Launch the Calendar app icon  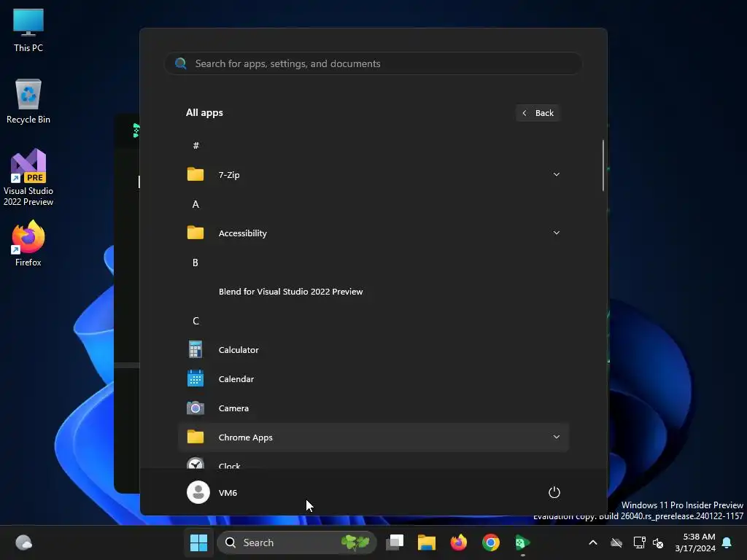[196, 378]
